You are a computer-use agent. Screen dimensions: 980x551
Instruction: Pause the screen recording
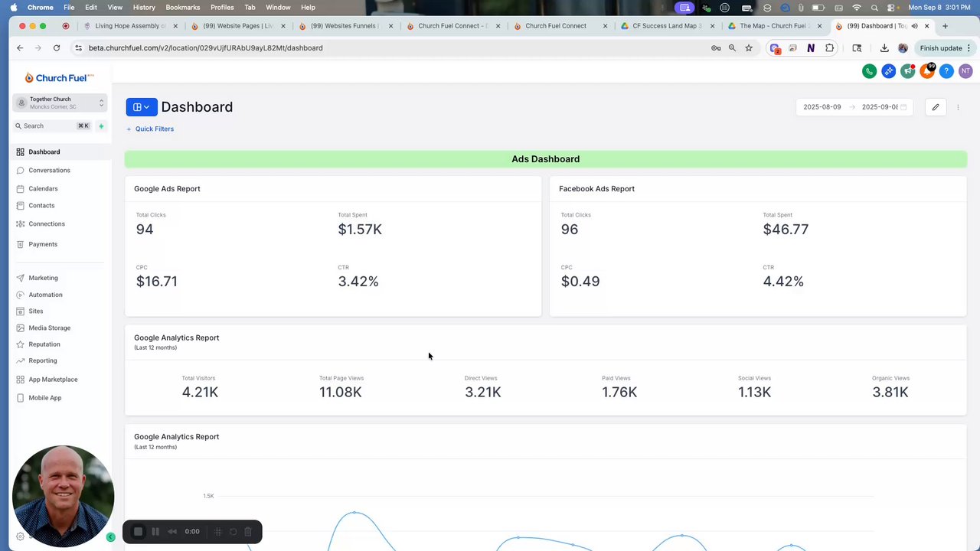[x=155, y=531]
